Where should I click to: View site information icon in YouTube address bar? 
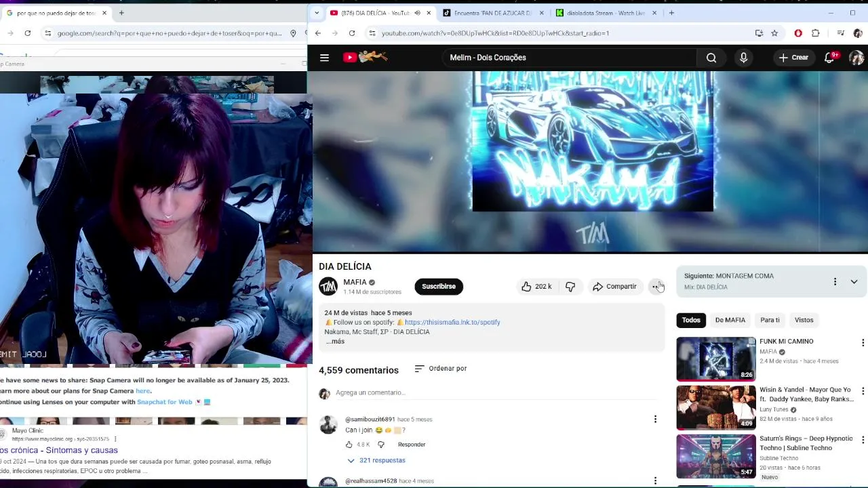(372, 33)
